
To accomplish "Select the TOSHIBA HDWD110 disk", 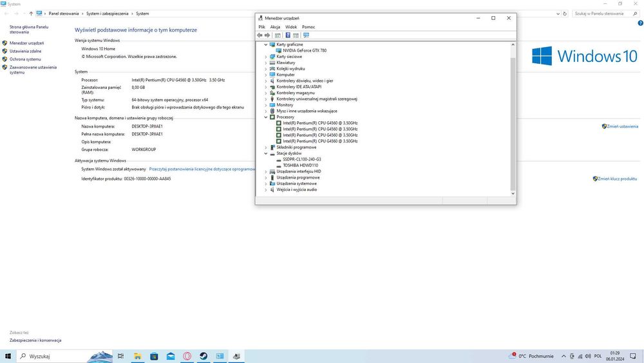I will click(300, 165).
